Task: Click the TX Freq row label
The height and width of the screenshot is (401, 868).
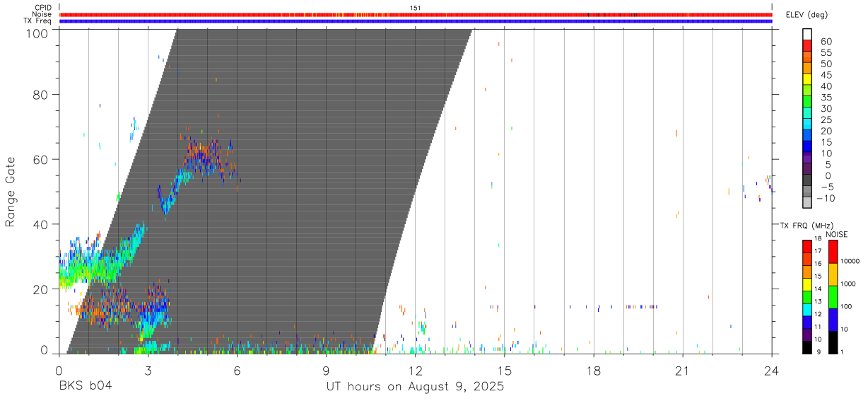Action: pos(38,21)
